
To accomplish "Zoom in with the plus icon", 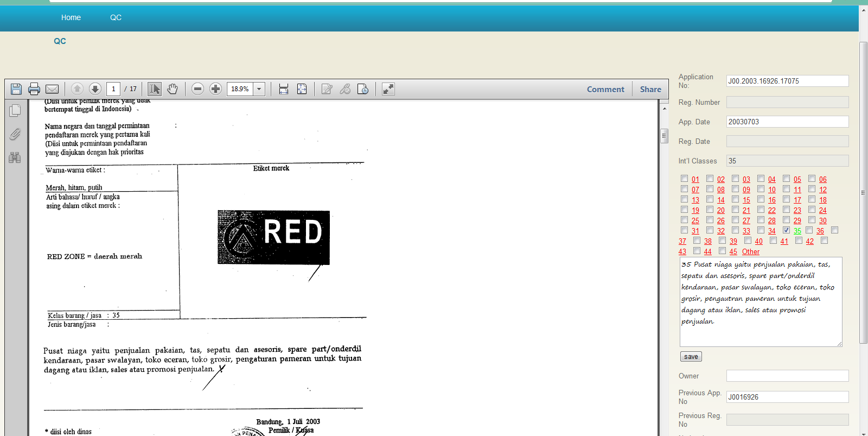I will [x=216, y=89].
